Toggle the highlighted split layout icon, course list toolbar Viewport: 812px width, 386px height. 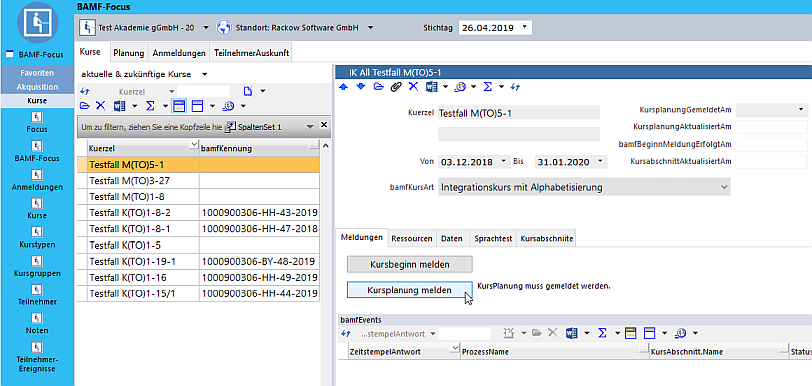(179, 106)
